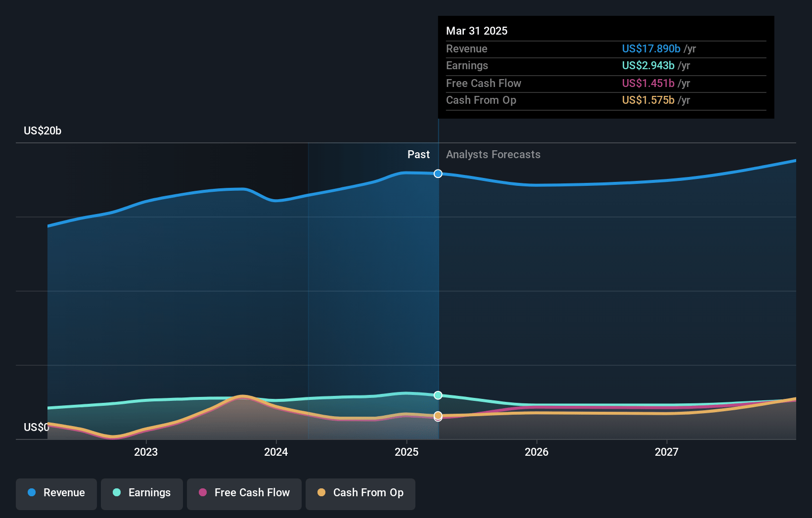Click the US$0 y-axis label
This screenshot has height=518, width=812.
tap(37, 428)
